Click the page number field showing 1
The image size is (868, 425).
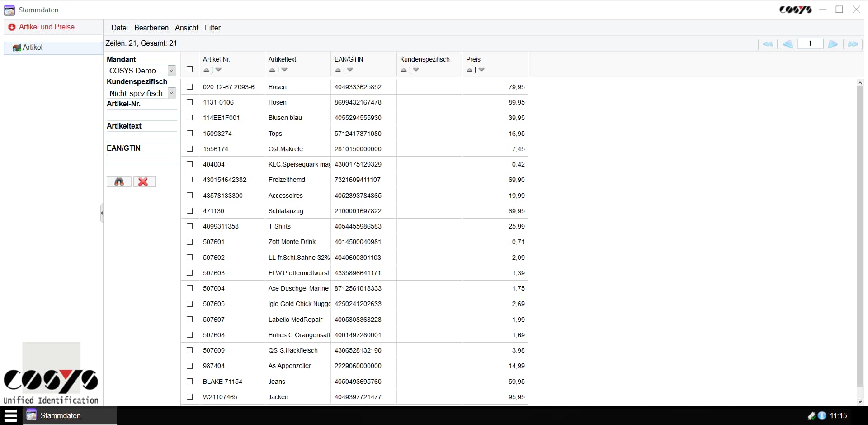coord(810,44)
